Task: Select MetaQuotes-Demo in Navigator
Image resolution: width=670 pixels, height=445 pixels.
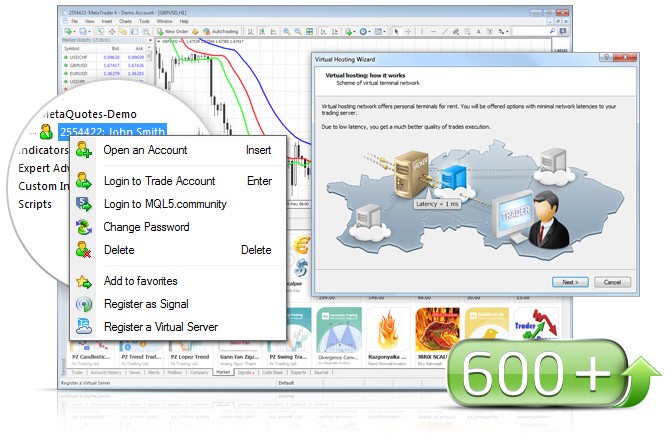Action: pos(89,114)
